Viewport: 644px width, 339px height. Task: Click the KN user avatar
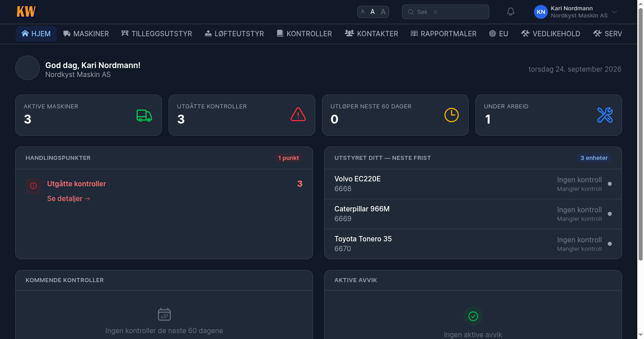(541, 12)
